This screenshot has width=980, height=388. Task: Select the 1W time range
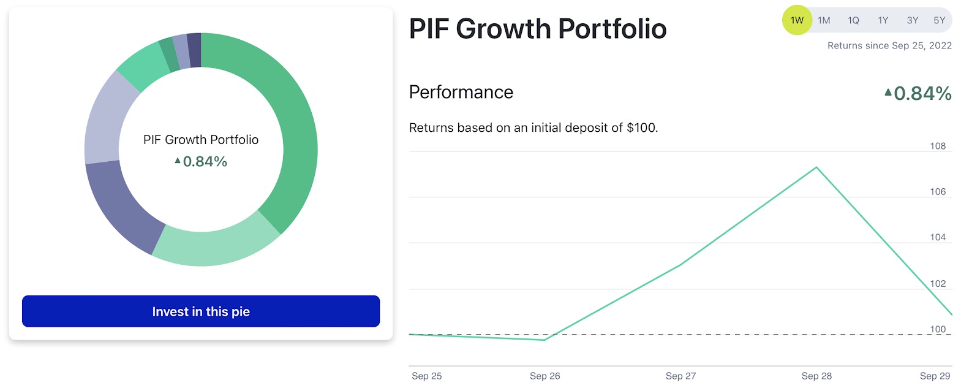(797, 20)
